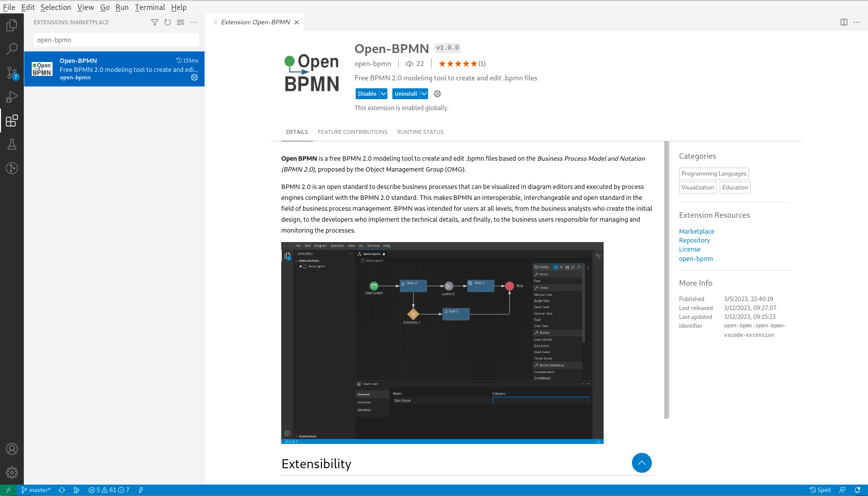The height and width of the screenshot is (496, 868).
Task: Click the Uninstall button
Action: pyautogui.click(x=406, y=94)
